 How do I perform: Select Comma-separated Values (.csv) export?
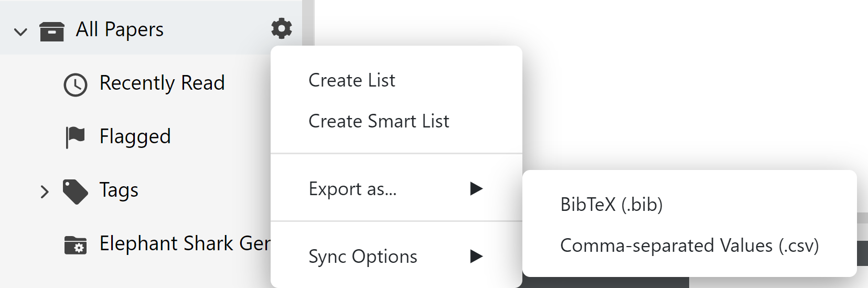click(689, 246)
